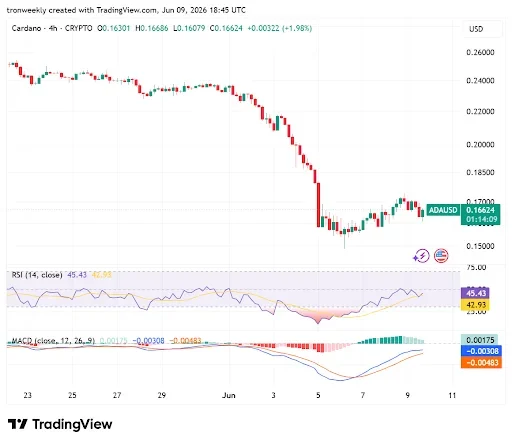Click the yellow RSI MA badge 42.93
Viewport: 512px width, 444px height.
(x=475, y=305)
